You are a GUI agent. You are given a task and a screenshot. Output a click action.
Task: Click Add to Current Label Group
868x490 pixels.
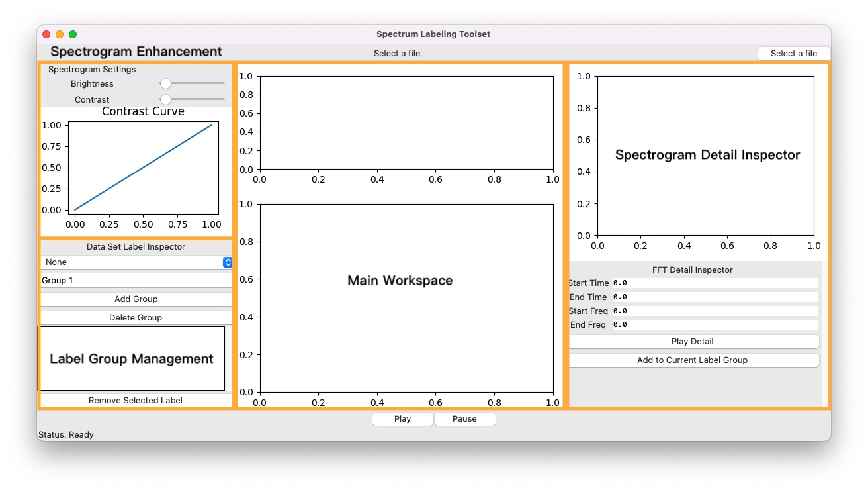tap(693, 360)
